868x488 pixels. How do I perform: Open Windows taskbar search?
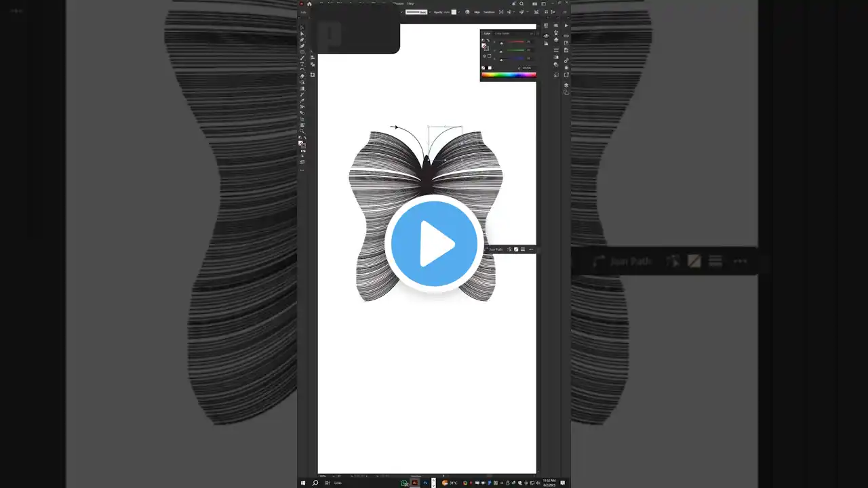tap(315, 483)
